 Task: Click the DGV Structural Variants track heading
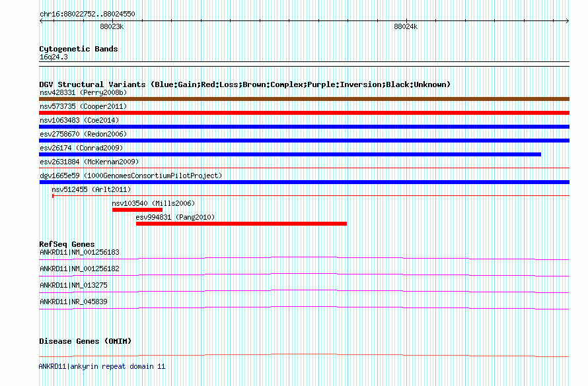pyautogui.click(x=245, y=84)
